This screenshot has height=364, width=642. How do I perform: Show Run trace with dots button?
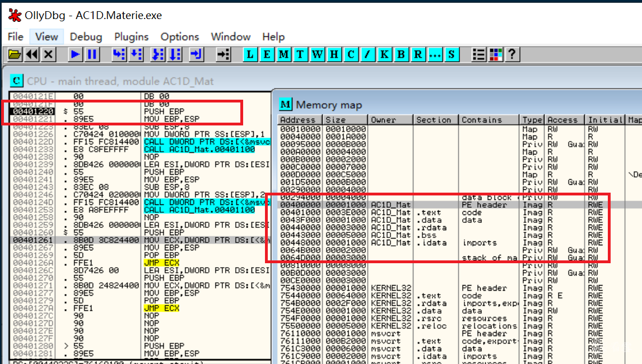point(434,54)
